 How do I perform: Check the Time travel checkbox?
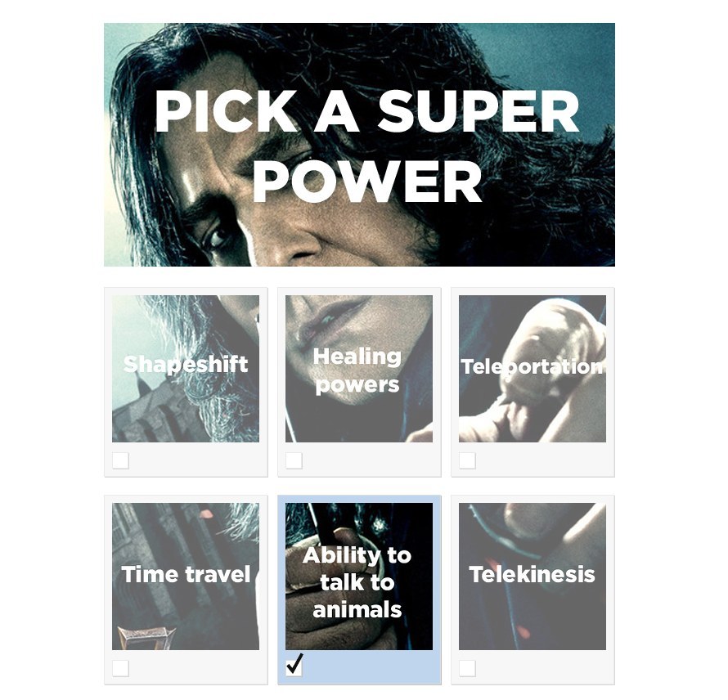[120, 668]
